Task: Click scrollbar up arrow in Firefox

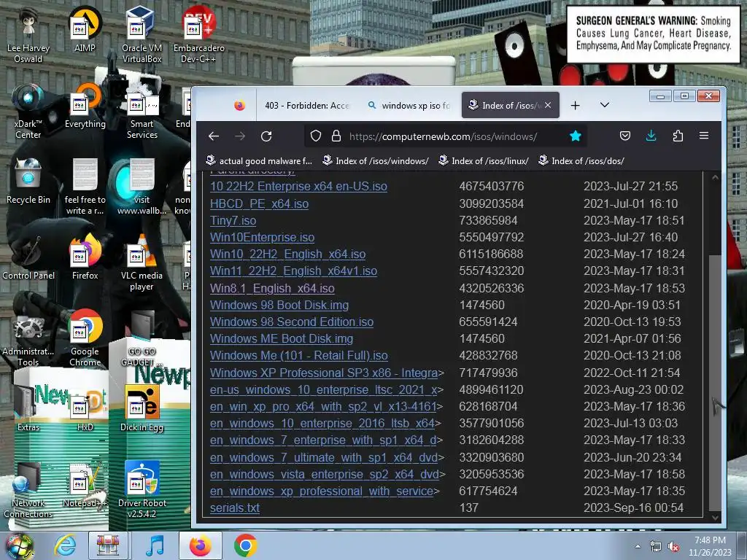Action: pyautogui.click(x=715, y=177)
